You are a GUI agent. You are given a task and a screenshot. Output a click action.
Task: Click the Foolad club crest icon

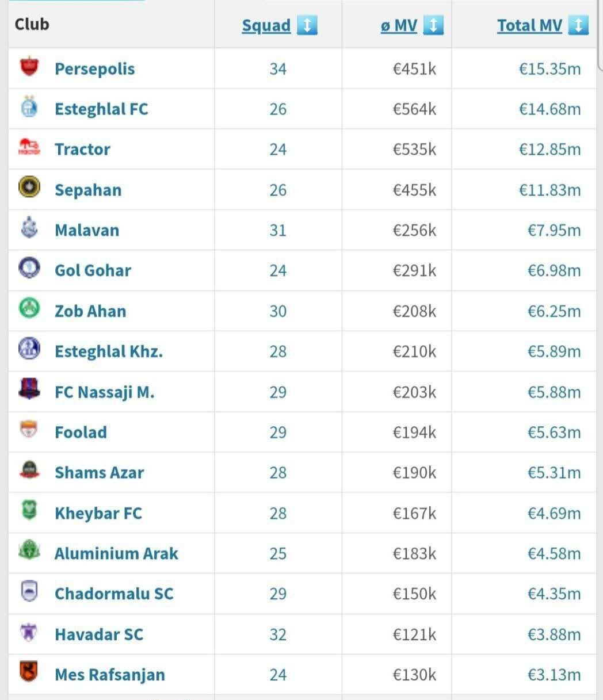coord(29,430)
